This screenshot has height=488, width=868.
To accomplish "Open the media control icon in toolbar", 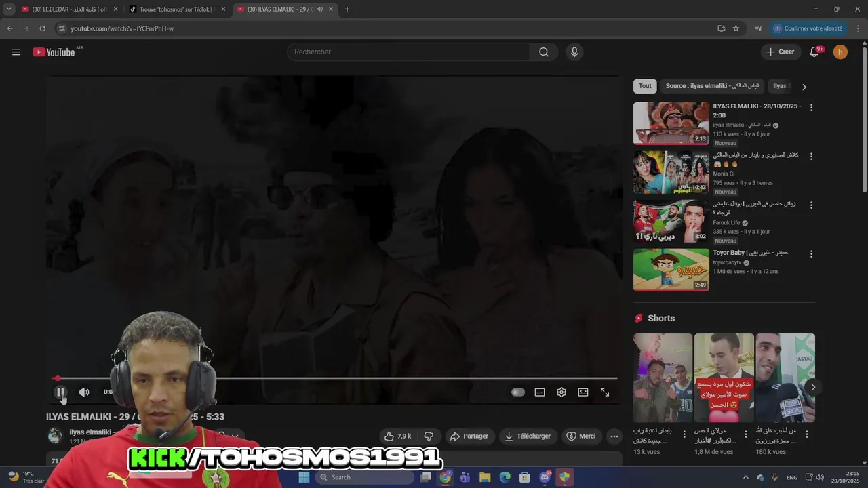I will pos(759,28).
